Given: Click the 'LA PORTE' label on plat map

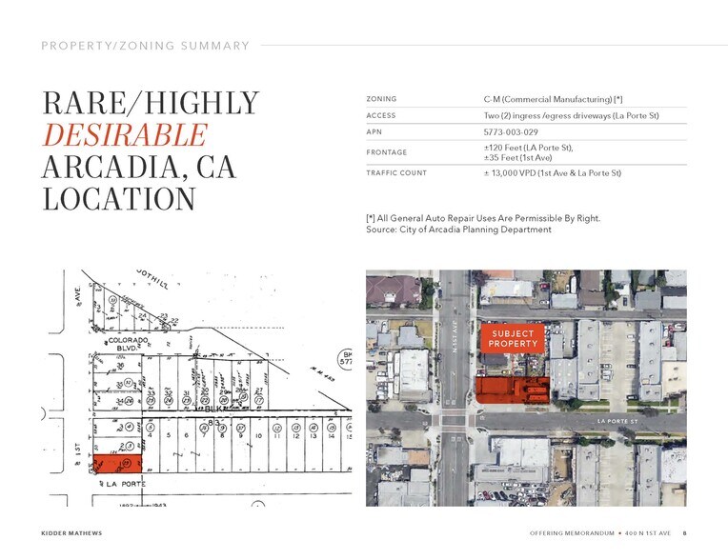Looking at the screenshot, I should [126, 484].
